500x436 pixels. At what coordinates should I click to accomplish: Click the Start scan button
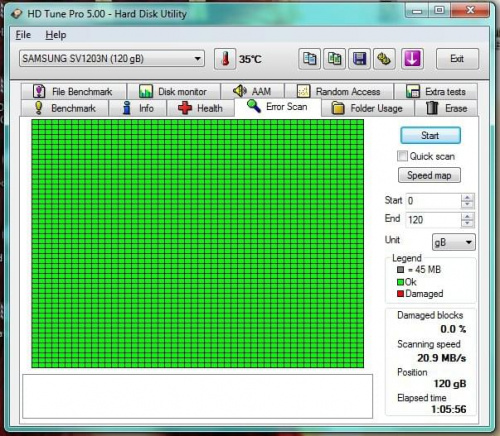tap(430, 135)
